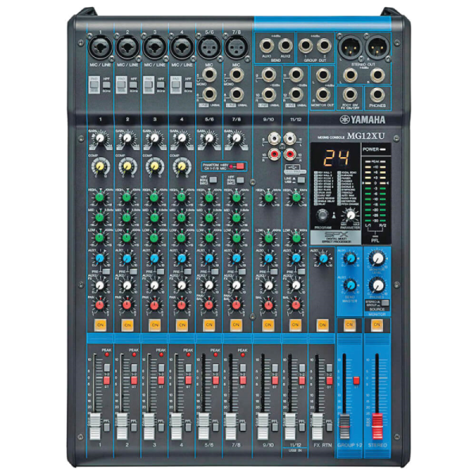Click the channel 2 red PAN knob
476x476 pixels.
(x=127, y=305)
